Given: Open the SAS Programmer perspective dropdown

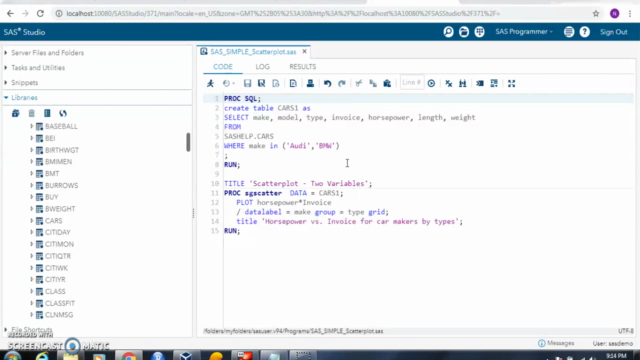Looking at the screenshot, I should pyautogui.click(x=524, y=32).
